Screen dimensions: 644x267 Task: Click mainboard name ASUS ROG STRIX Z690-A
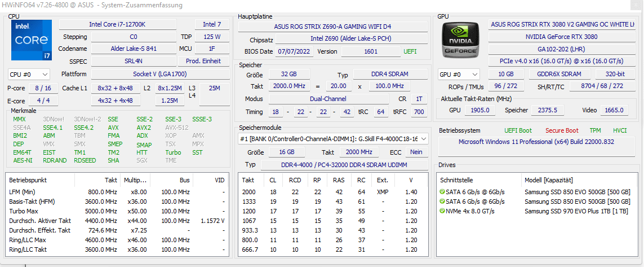point(332,27)
